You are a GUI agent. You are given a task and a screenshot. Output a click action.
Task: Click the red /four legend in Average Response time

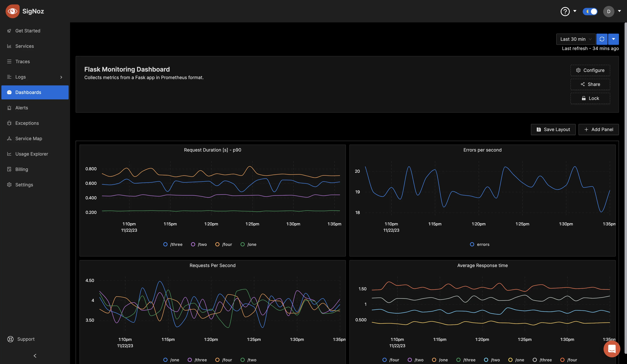coord(569,360)
